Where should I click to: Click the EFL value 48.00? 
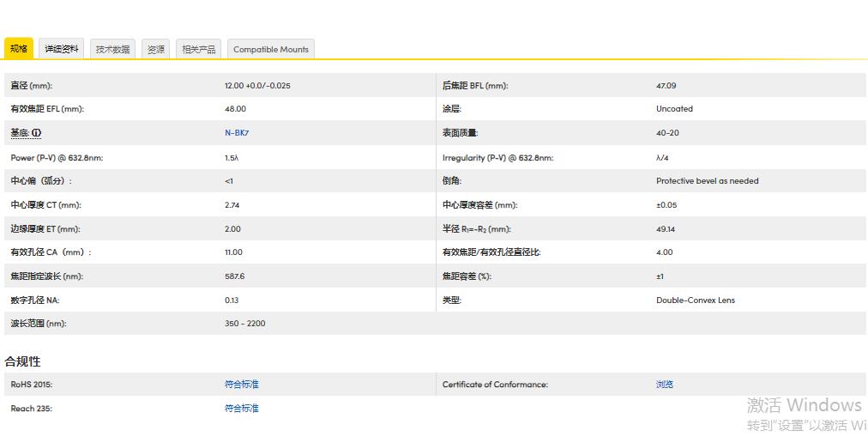[x=235, y=109]
